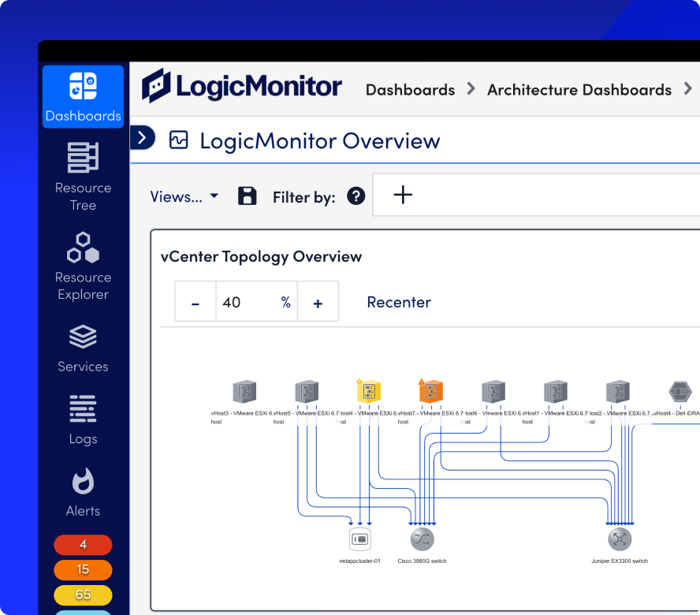Select the orange vHost7 ESXi host node
The image size is (700, 615).
pos(431,391)
